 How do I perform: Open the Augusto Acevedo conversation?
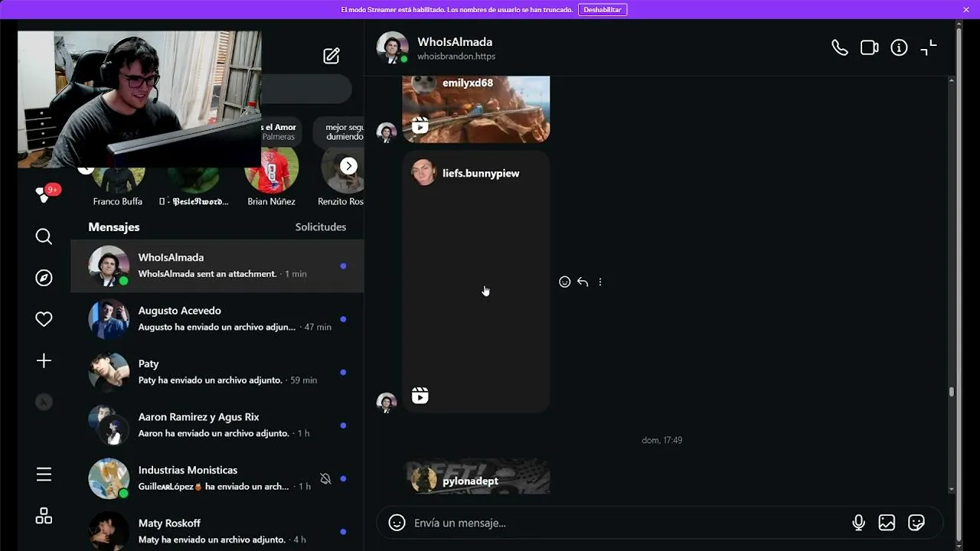[x=217, y=318]
